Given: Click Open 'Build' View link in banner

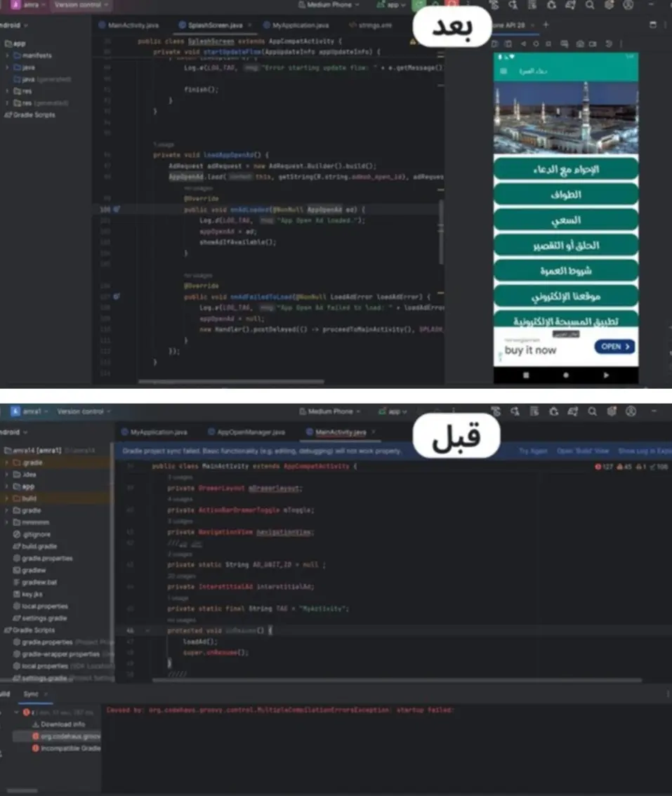Looking at the screenshot, I should point(583,451).
